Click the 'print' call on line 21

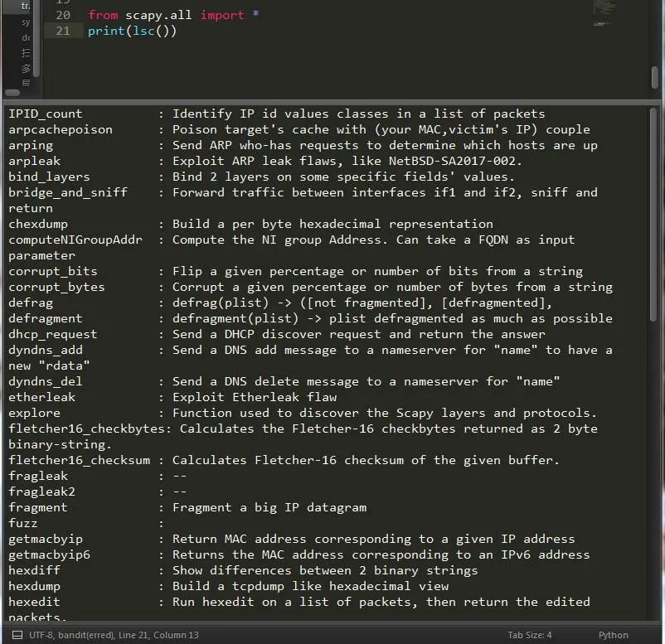pos(106,31)
